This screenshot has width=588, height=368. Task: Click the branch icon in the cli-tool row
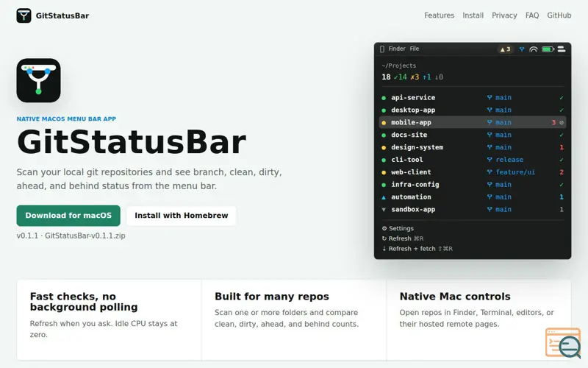tap(490, 160)
